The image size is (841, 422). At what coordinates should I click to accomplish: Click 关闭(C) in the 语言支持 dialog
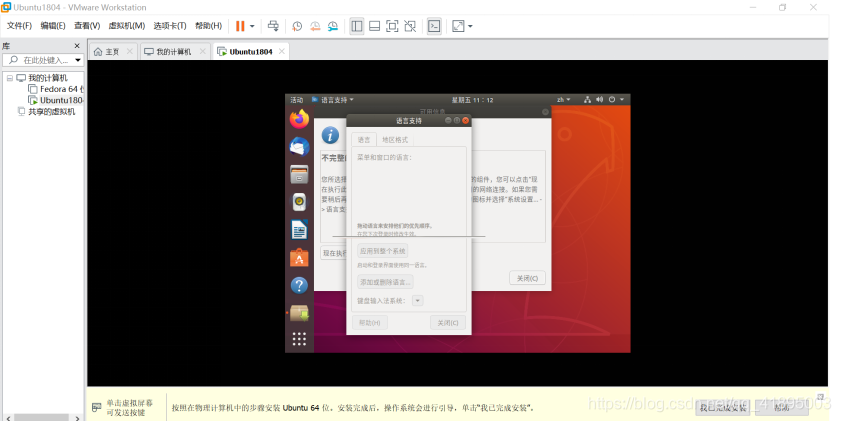[448, 323]
